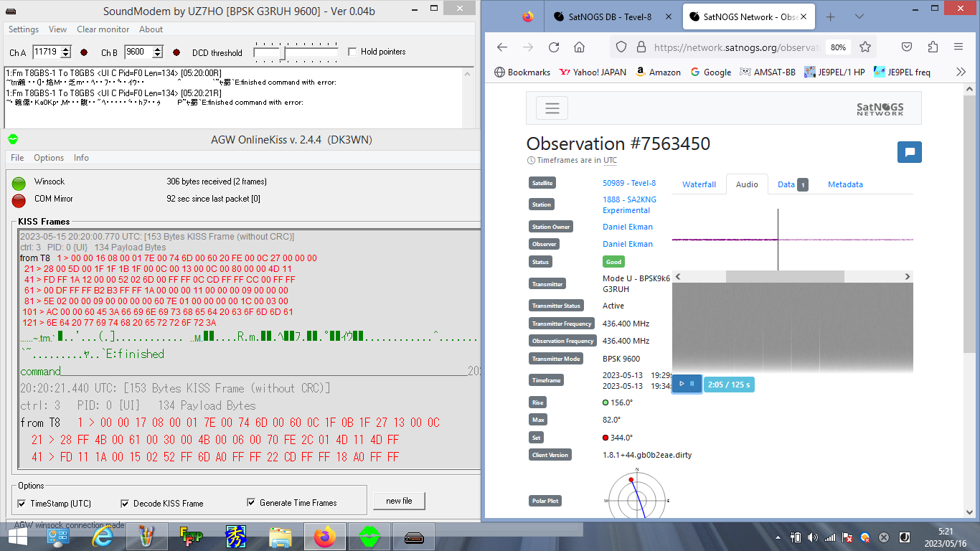Open the Station Owner Daniel Ekman link

point(628,227)
